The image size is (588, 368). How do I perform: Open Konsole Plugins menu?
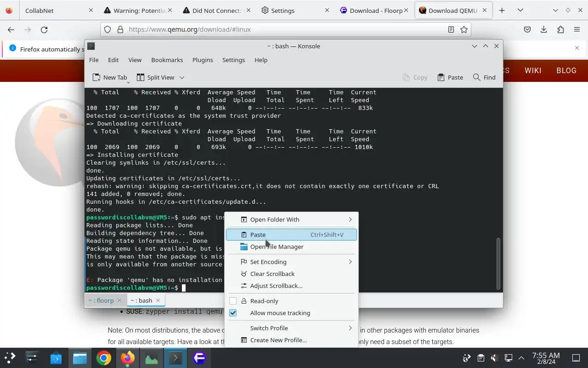203,60
